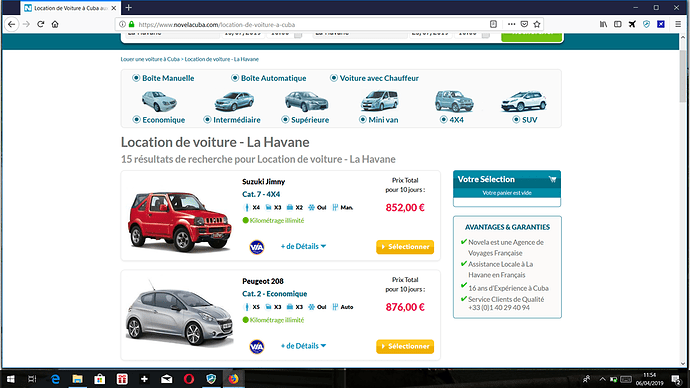
Task: Click the Economique car image
Action: 159,101
